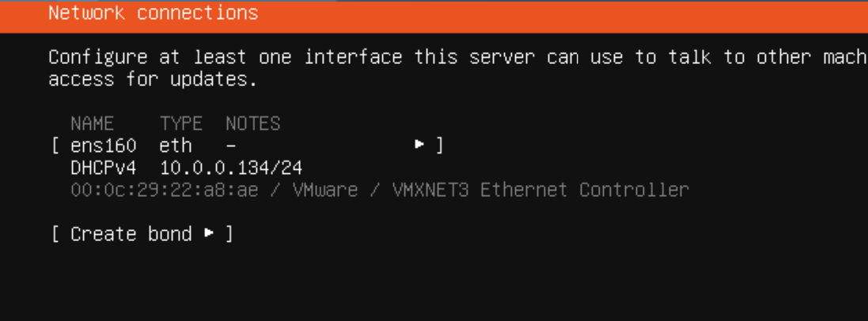Screen dimensions: 868x321
Task: Click the 'access for updates.' text line
Action: [154, 80]
